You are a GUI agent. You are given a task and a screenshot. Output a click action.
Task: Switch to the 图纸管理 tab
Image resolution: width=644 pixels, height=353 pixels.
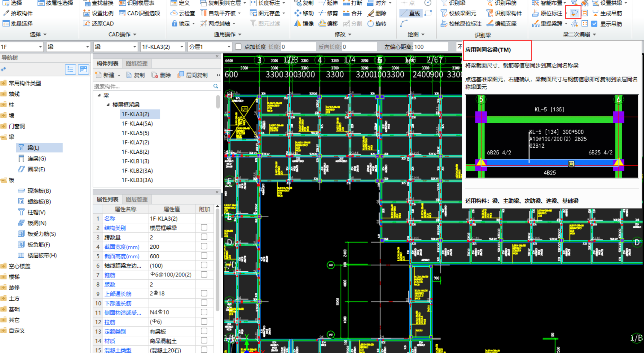tap(136, 63)
